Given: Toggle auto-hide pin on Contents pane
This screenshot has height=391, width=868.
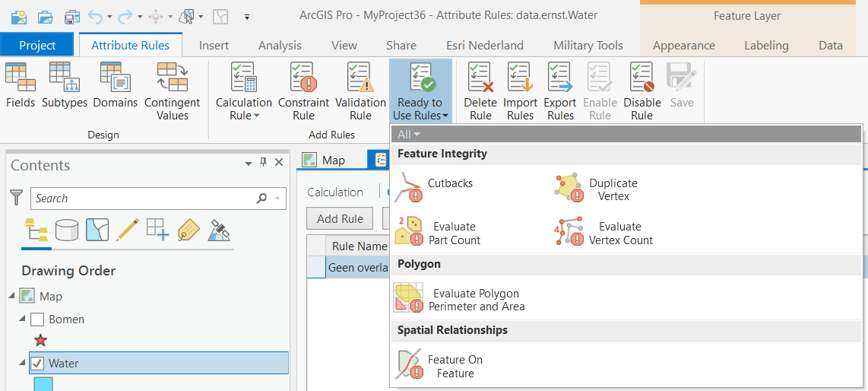Looking at the screenshot, I should pyautogui.click(x=264, y=162).
